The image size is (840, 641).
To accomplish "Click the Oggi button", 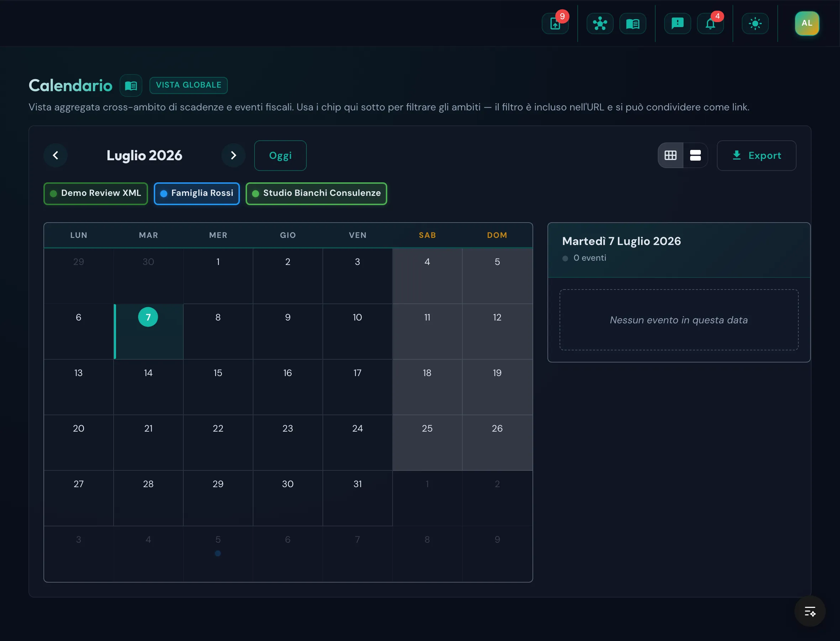I will (280, 155).
